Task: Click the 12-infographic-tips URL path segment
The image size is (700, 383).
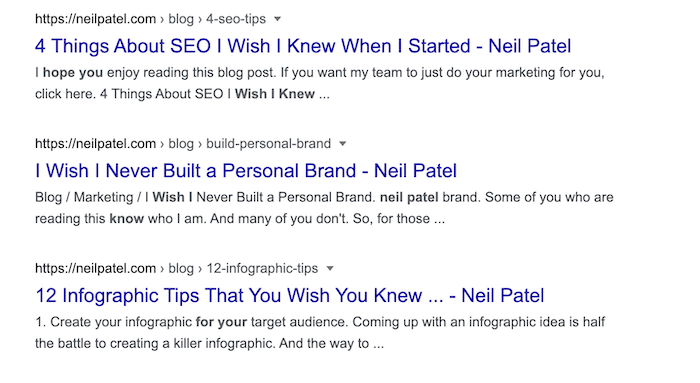Action: click(262, 269)
